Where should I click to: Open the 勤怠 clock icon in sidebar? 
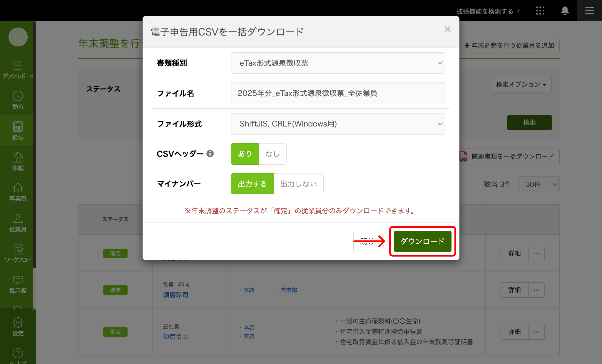click(18, 97)
